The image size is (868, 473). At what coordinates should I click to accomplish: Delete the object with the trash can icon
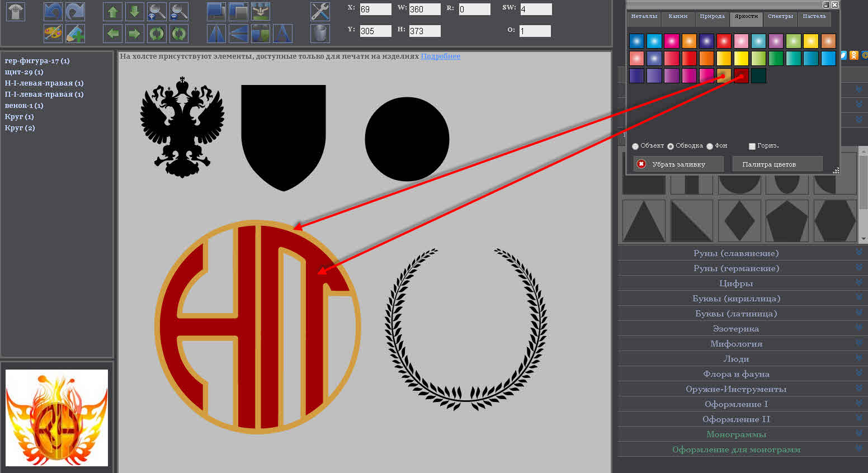click(320, 34)
